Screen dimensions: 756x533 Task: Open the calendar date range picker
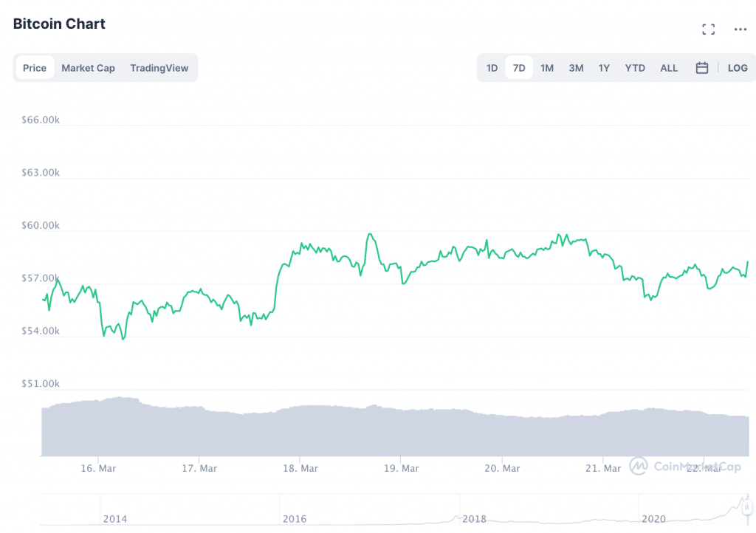point(702,68)
